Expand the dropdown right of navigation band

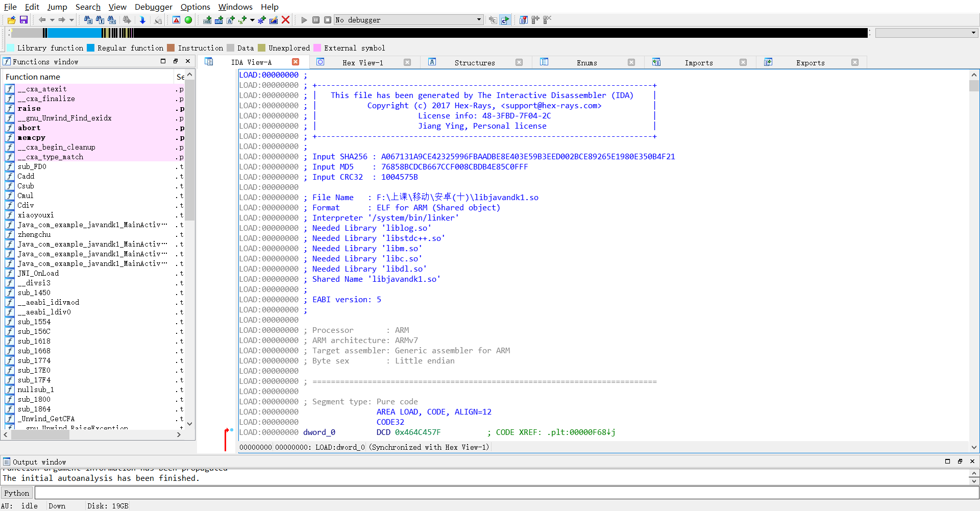[x=973, y=33]
